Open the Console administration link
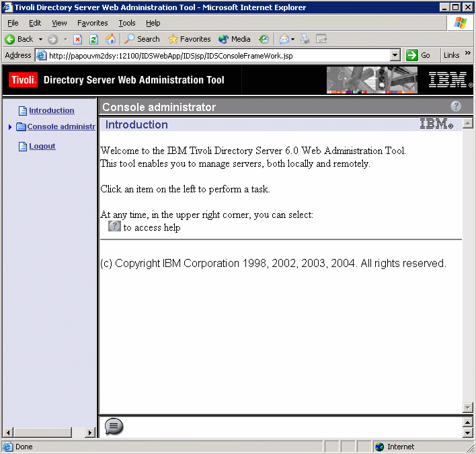The height and width of the screenshot is (454, 476). 61,126
